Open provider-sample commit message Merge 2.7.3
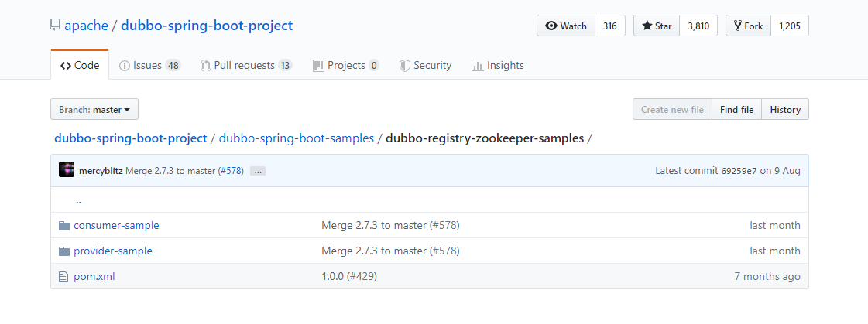 click(x=390, y=251)
